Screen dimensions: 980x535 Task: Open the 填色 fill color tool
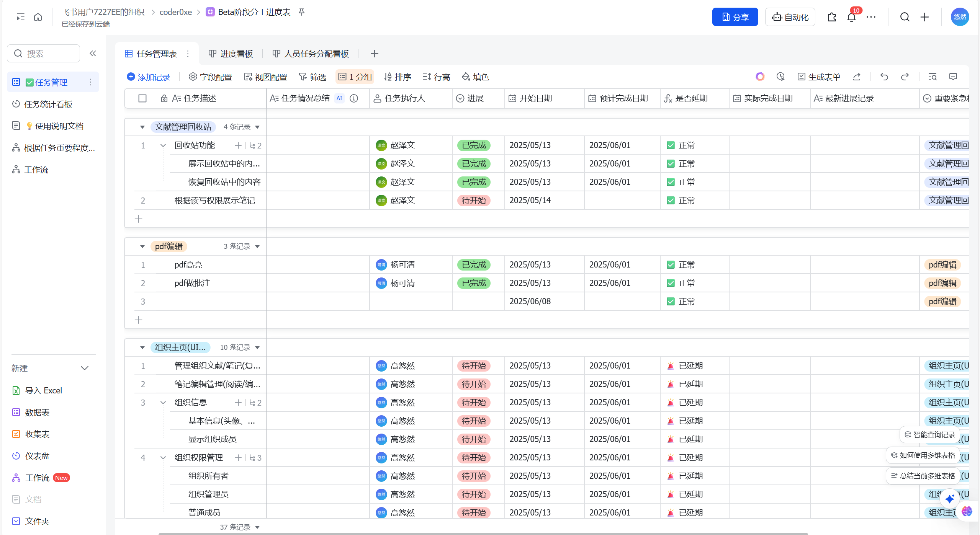coord(475,77)
